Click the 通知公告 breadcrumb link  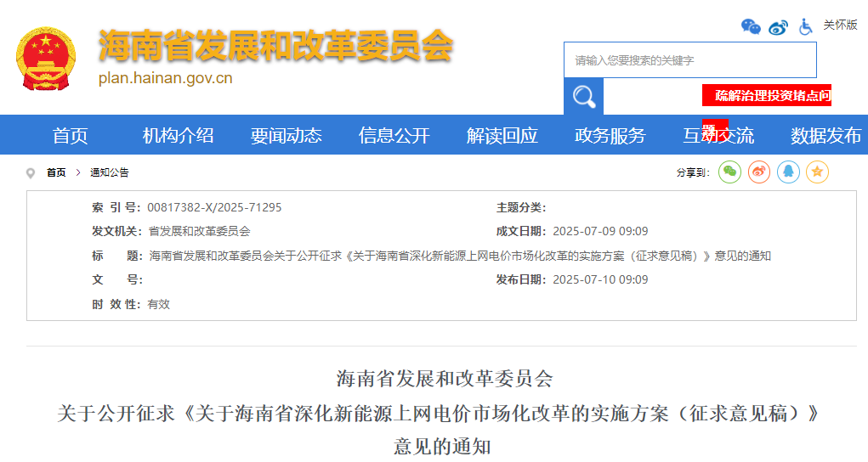[x=110, y=172]
